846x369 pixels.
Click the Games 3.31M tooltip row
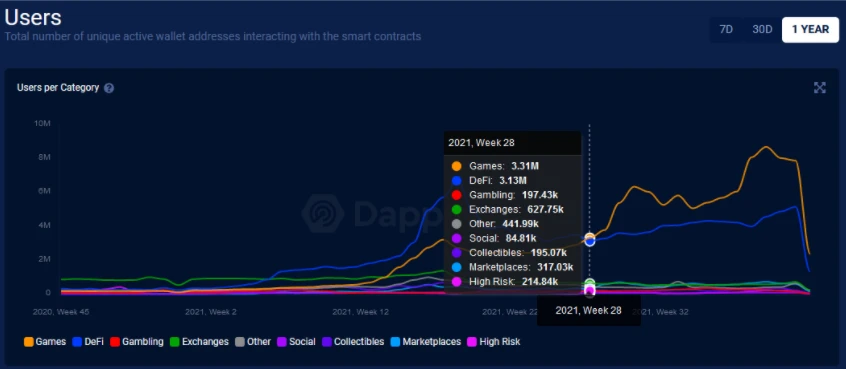(512, 166)
